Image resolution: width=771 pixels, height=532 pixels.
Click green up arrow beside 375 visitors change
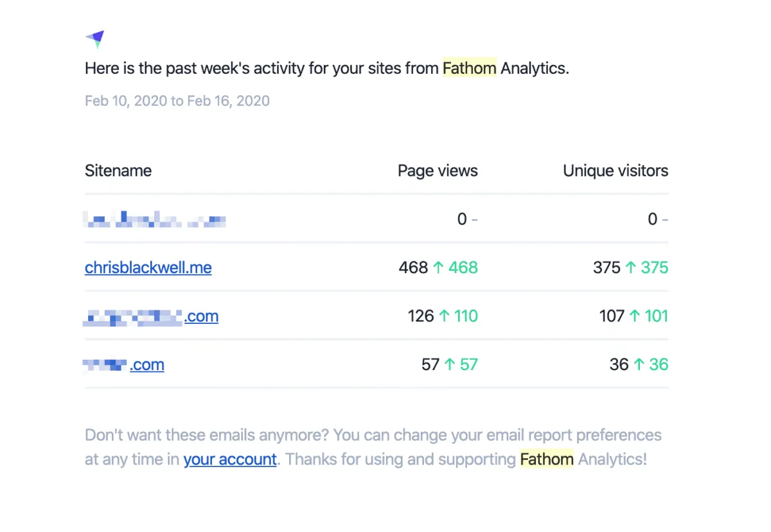click(630, 267)
